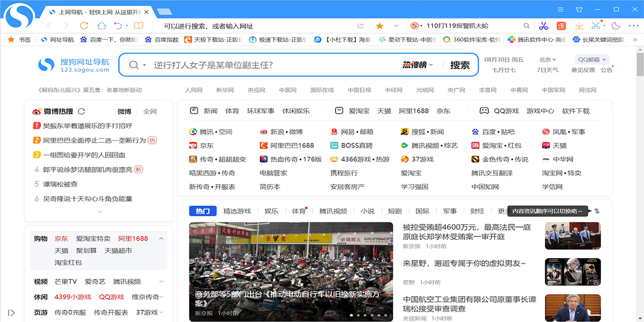644x322 pixels.
Task: Click the browser refresh icon
Action: [84, 26]
